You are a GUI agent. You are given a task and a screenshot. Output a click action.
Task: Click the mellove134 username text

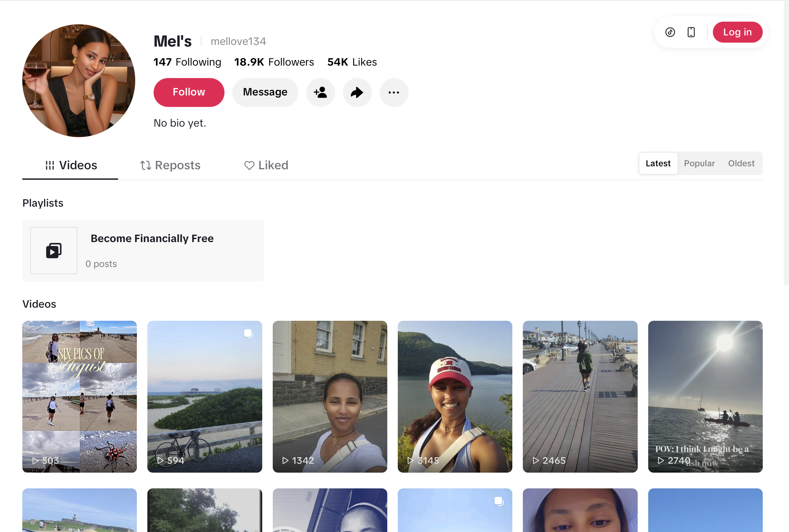tap(238, 41)
